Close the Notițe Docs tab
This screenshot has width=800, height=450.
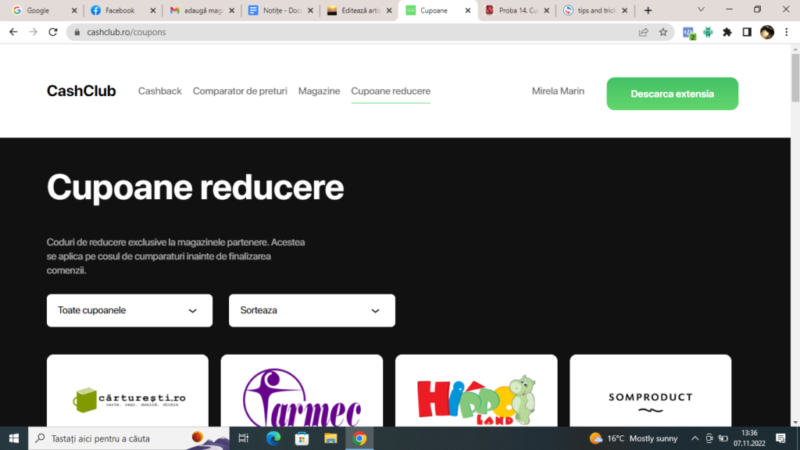click(310, 10)
